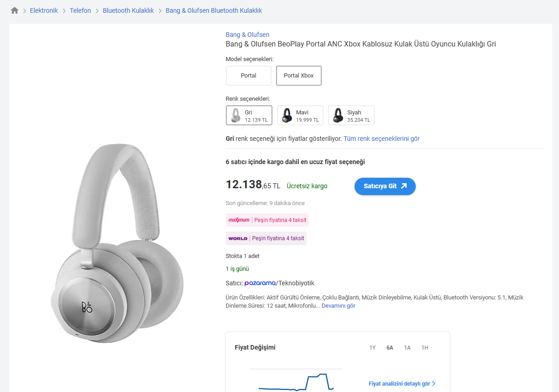Click the World card logo badge
Viewport: 559px width, 392px height.
(238, 238)
